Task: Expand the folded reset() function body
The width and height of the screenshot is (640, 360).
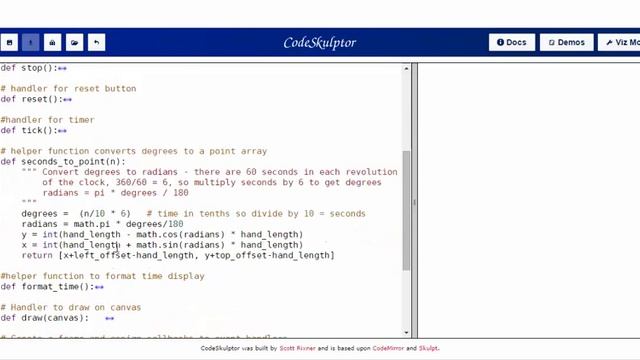Action: (x=67, y=100)
